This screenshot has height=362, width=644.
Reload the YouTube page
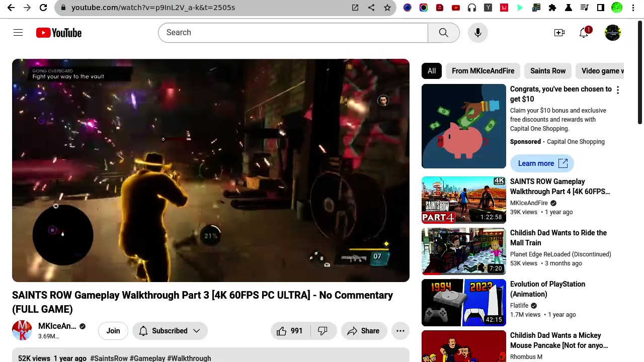tap(43, 8)
